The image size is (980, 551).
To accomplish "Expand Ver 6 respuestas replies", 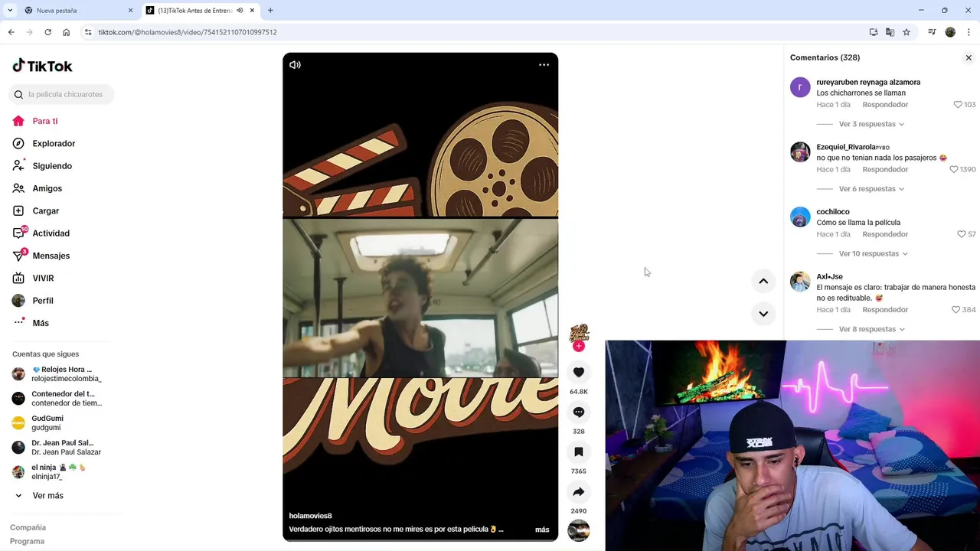I will coord(871,189).
